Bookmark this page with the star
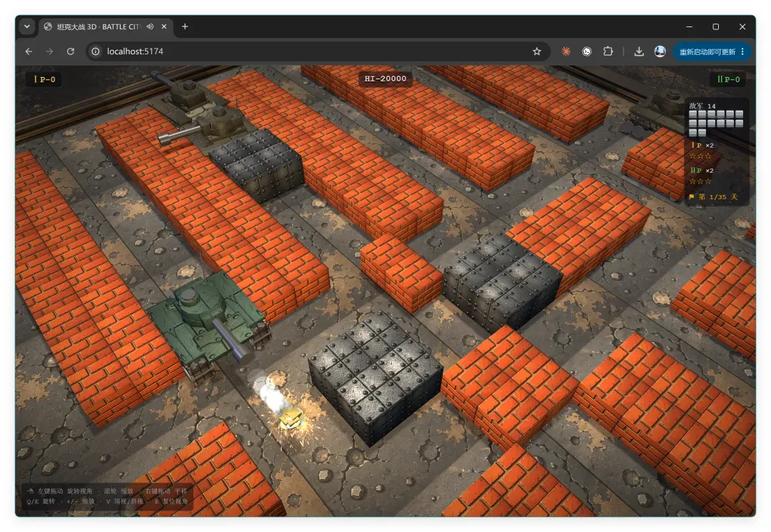The image size is (771, 532). pos(536,51)
